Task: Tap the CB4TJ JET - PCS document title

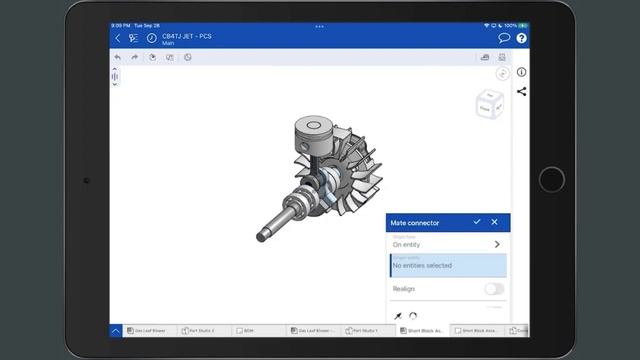Action: pyautogui.click(x=187, y=36)
